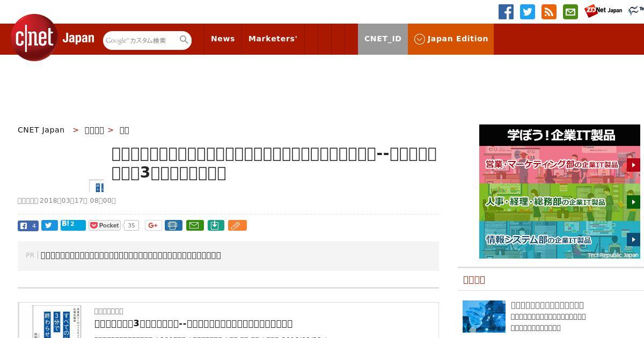Click the teal download save icon
This screenshot has height=338, width=644.
coord(215,225)
